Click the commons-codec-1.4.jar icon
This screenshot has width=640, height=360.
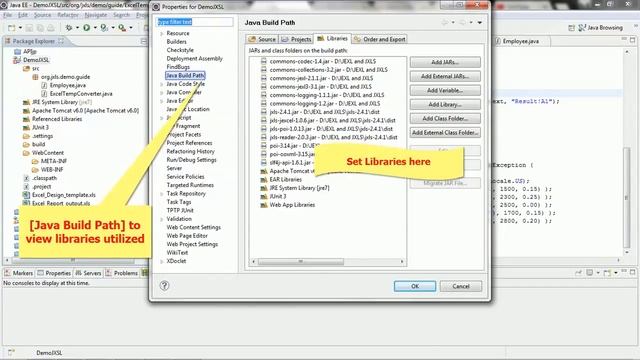click(x=264, y=61)
